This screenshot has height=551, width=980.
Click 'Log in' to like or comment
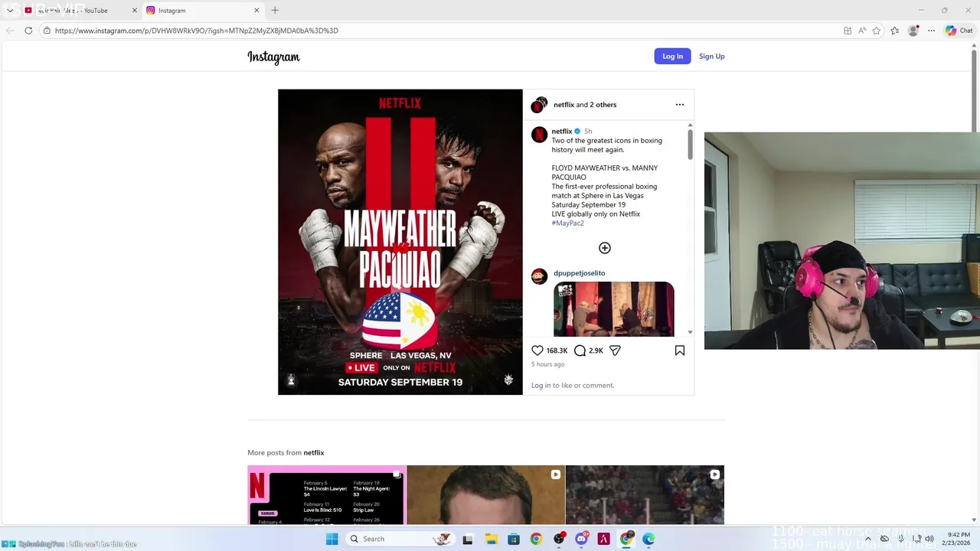pyautogui.click(x=541, y=386)
